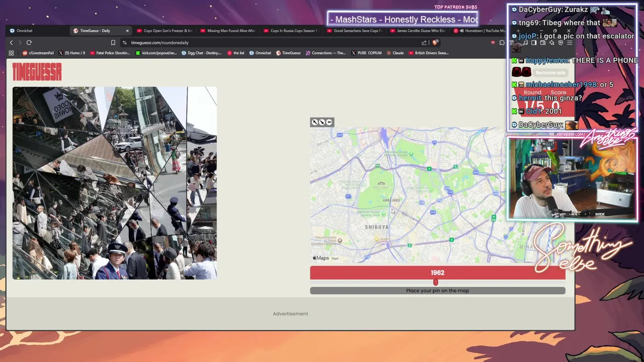Click the Advertisement label
The width and height of the screenshot is (644, 362).
tap(290, 314)
